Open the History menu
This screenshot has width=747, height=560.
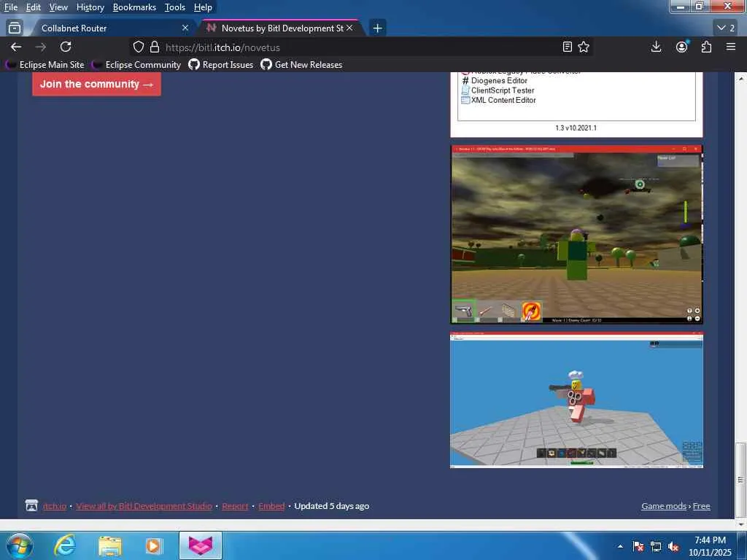tap(90, 7)
